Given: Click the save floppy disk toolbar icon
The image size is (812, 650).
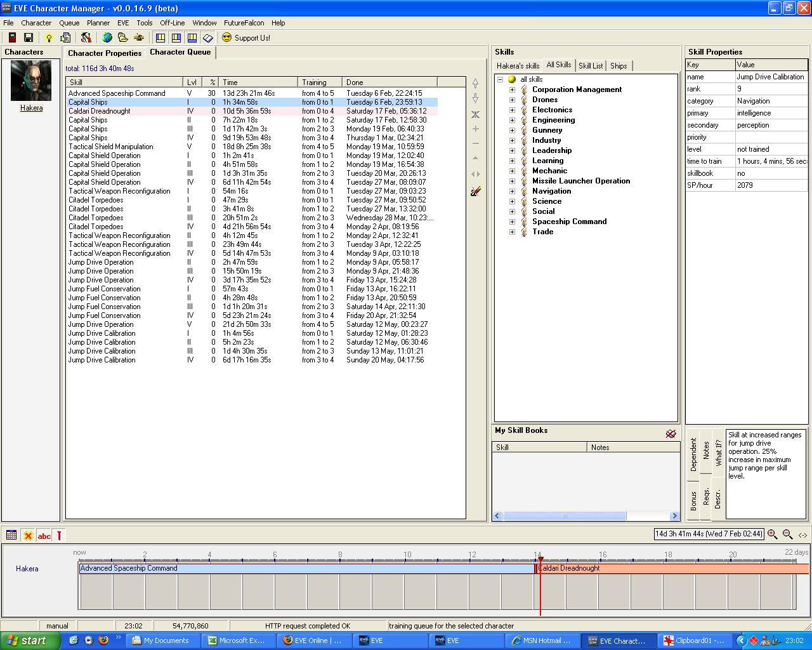Looking at the screenshot, I should (x=28, y=38).
